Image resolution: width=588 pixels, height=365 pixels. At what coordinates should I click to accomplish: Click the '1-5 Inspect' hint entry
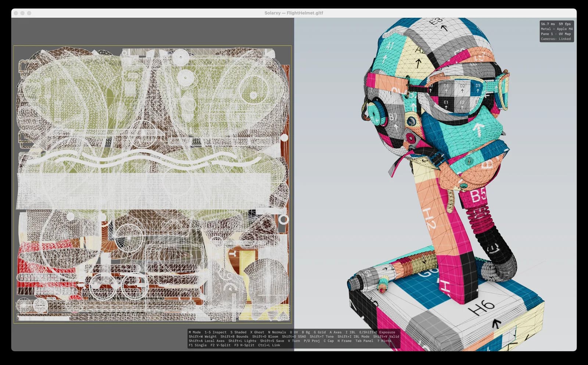[215, 332]
